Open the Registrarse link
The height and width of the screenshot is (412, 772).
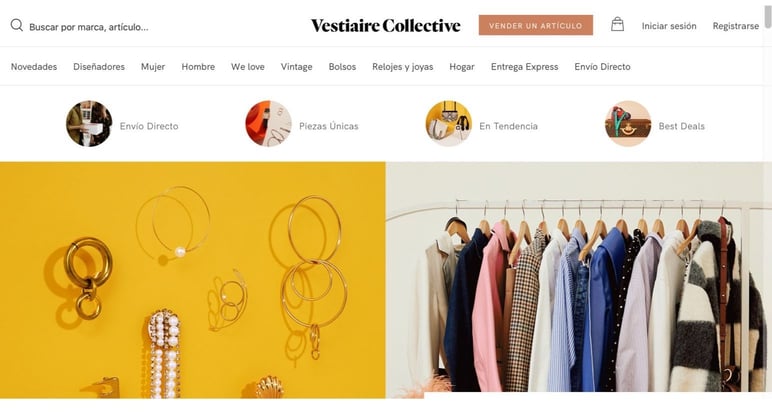tap(736, 26)
